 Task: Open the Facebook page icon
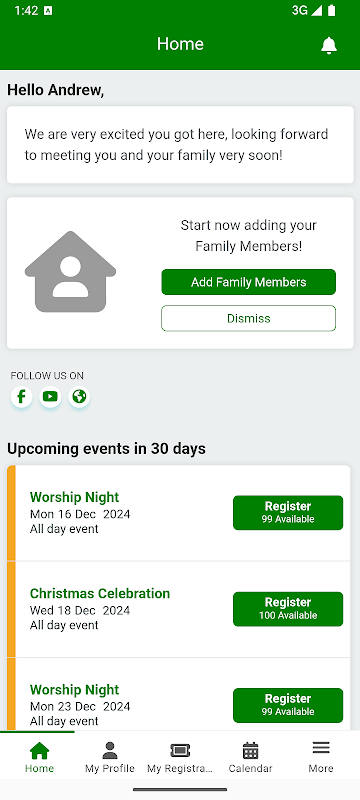click(x=21, y=396)
